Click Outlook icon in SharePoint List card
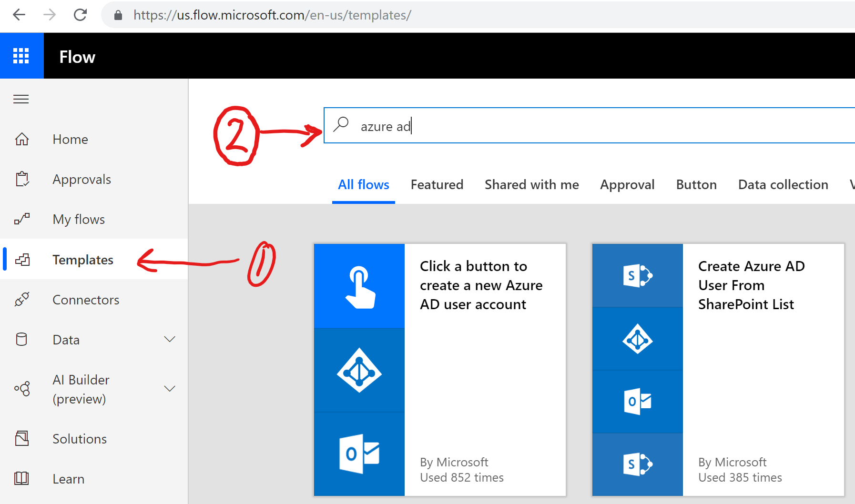The height and width of the screenshot is (504, 855). pos(638,402)
